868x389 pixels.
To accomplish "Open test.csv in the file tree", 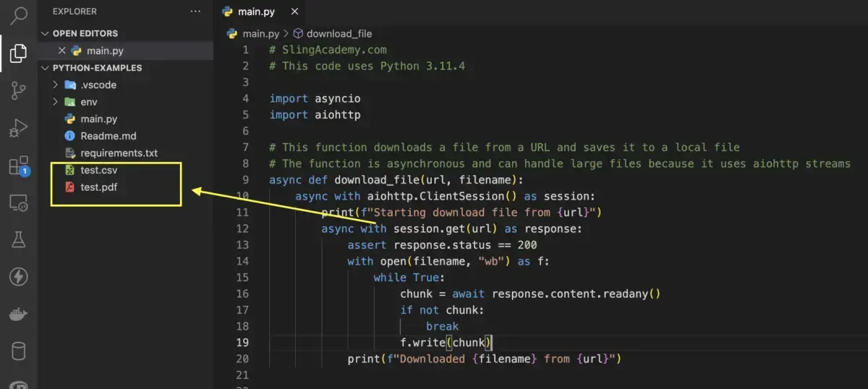I will (98, 171).
